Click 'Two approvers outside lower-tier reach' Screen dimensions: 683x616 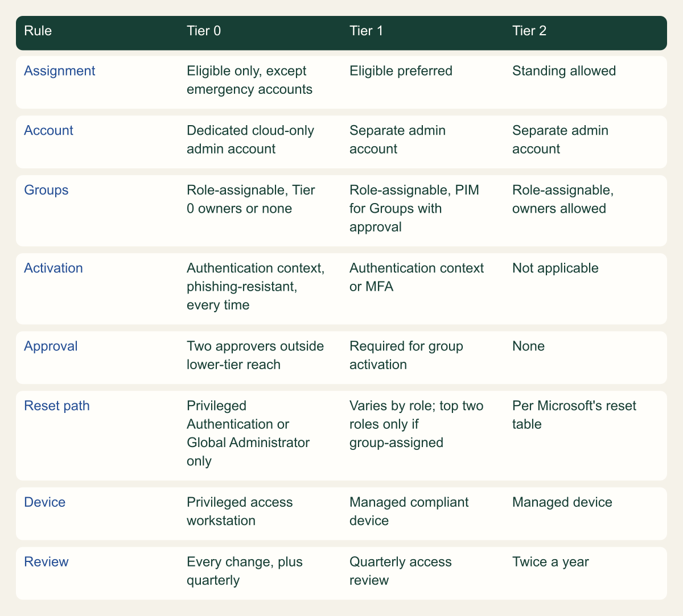tap(255, 355)
